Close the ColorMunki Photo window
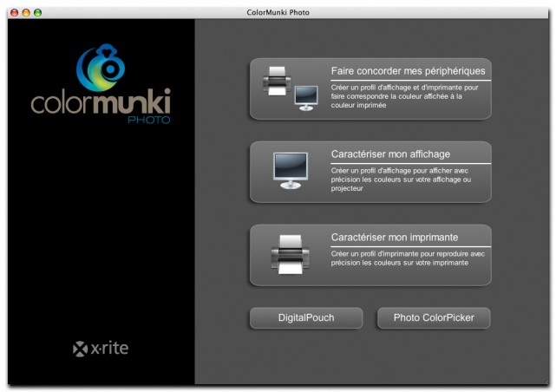The image size is (556, 392). (x=15, y=13)
